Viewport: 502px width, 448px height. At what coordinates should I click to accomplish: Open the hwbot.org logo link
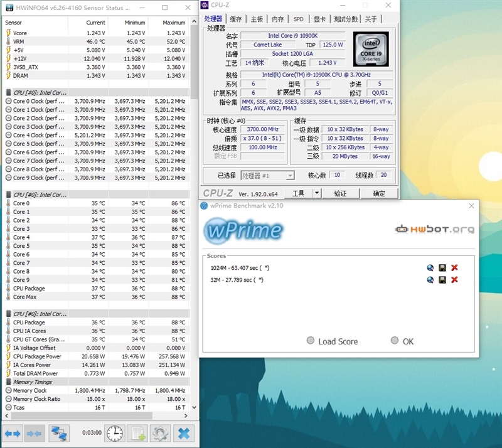click(x=434, y=230)
